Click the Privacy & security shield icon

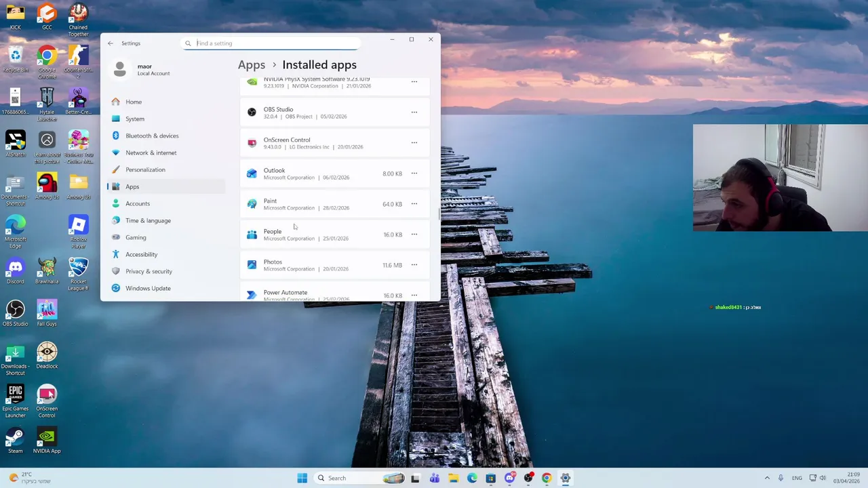(115, 271)
